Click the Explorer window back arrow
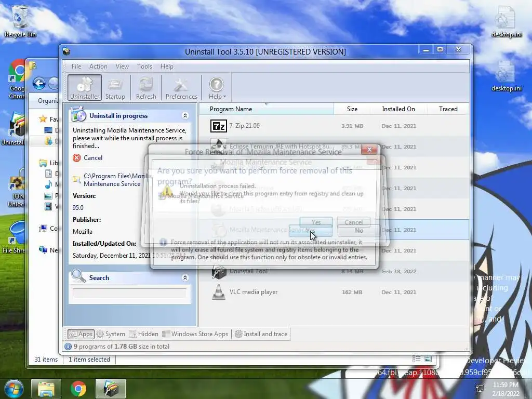 tap(39, 83)
